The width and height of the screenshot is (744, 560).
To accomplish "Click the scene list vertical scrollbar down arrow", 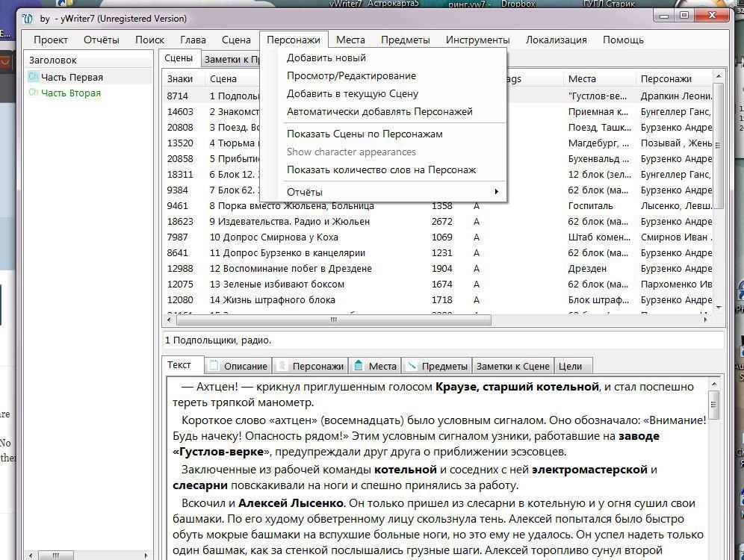I will (x=719, y=307).
